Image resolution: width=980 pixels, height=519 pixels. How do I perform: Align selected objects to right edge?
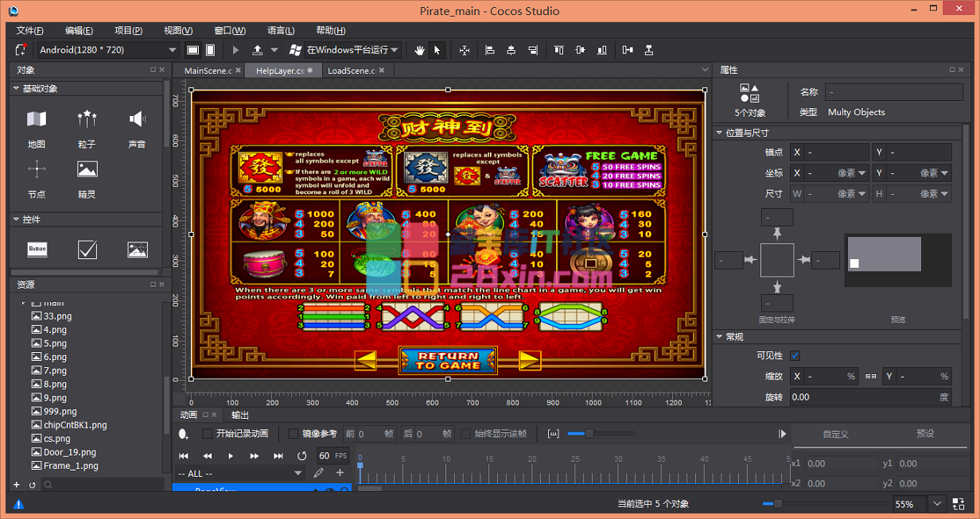pyautogui.click(x=531, y=50)
